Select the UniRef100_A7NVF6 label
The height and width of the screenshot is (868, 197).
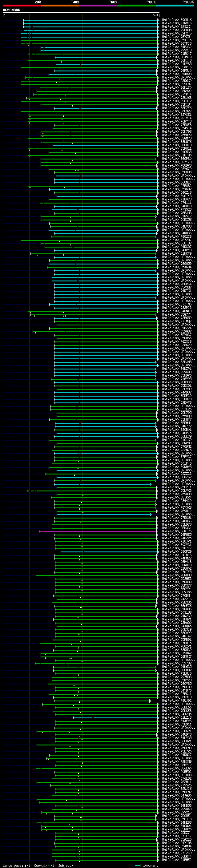pyautogui.click(x=176, y=23)
